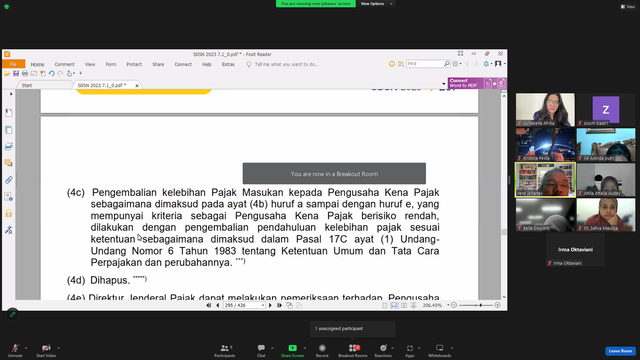Click the page number field 295 / 426

tap(244, 305)
